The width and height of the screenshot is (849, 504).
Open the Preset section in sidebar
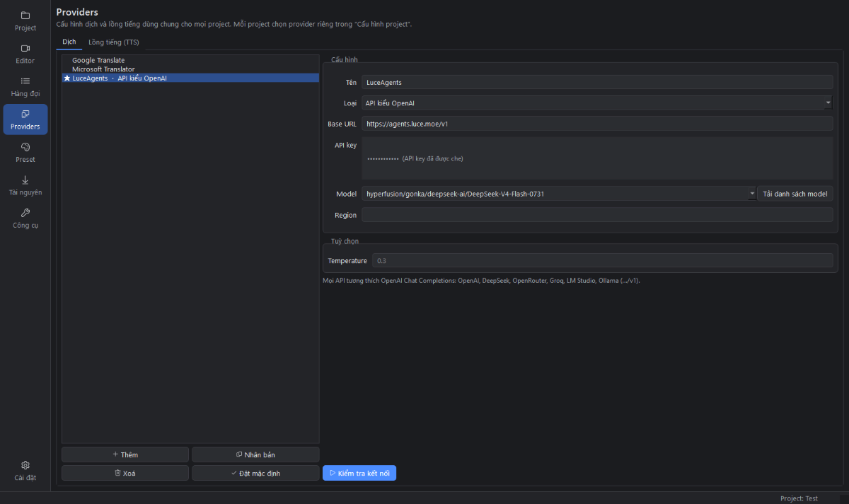[x=25, y=152]
